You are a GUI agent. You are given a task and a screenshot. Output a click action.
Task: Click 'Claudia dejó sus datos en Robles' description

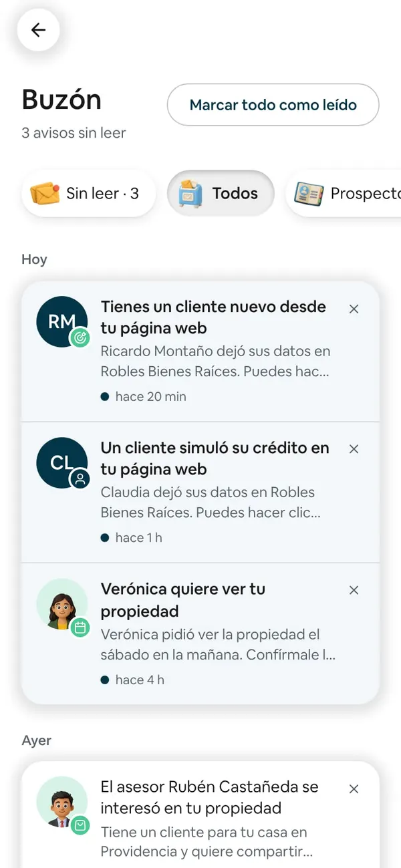[x=211, y=502]
